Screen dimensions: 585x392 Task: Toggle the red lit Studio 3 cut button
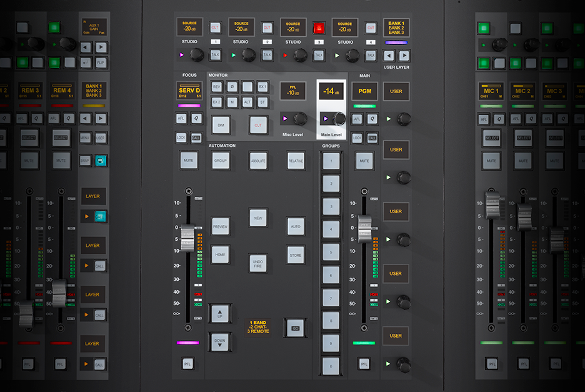pos(319,28)
